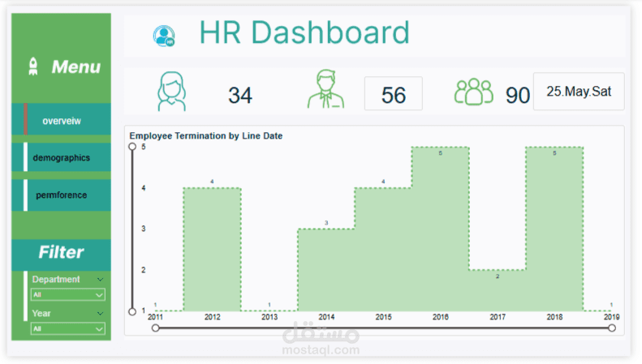Select the male employee icon
Screen dimensions: 642x364
(x=326, y=89)
